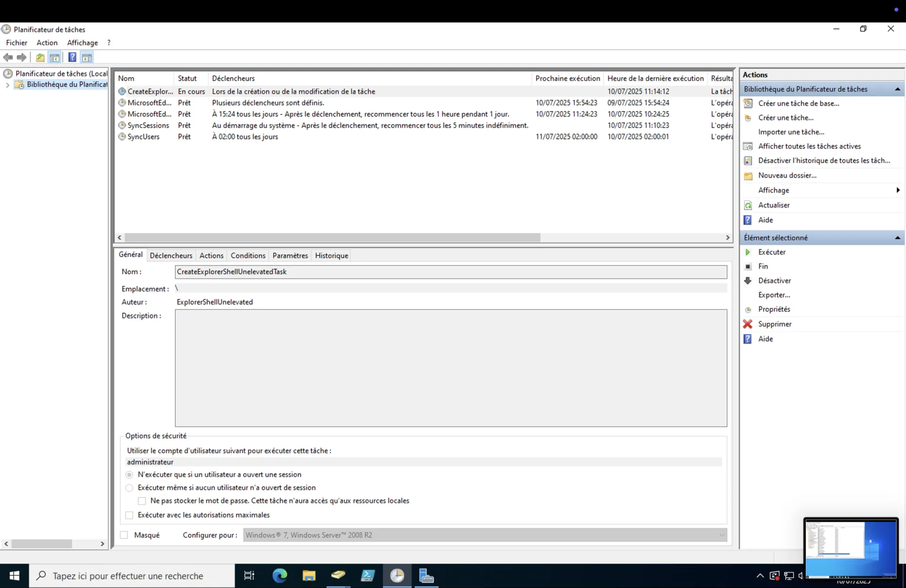Open the Windows Start menu
906x588 pixels.
coord(14,576)
